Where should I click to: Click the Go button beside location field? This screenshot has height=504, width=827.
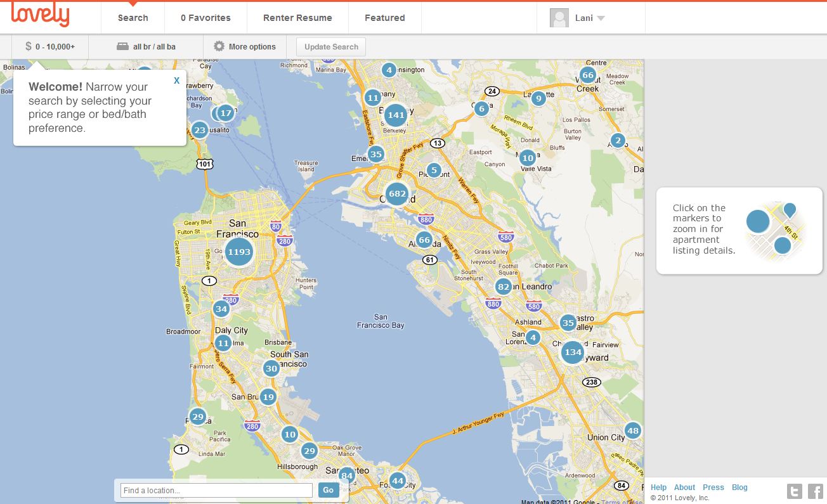click(328, 490)
